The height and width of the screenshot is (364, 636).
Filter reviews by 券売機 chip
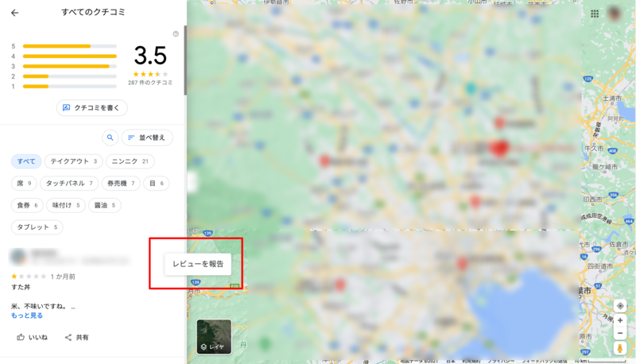point(121,184)
